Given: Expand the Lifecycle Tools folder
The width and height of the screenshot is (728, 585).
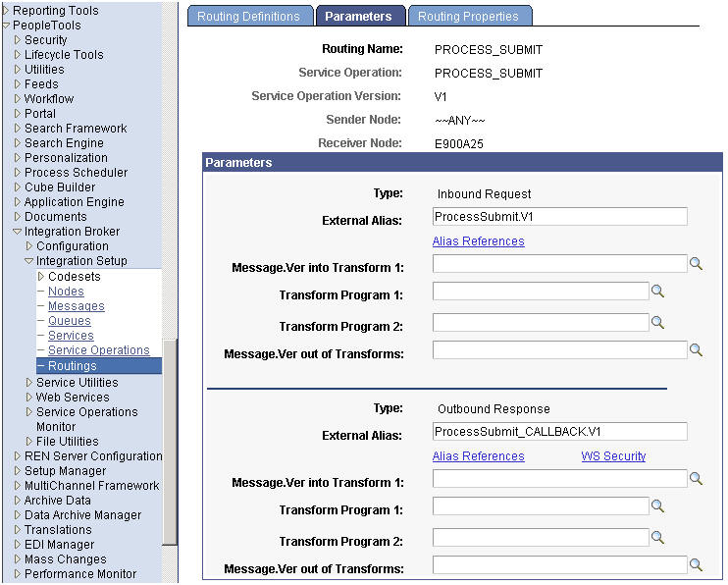Looking at the screenshot, I should click(18, 55).
